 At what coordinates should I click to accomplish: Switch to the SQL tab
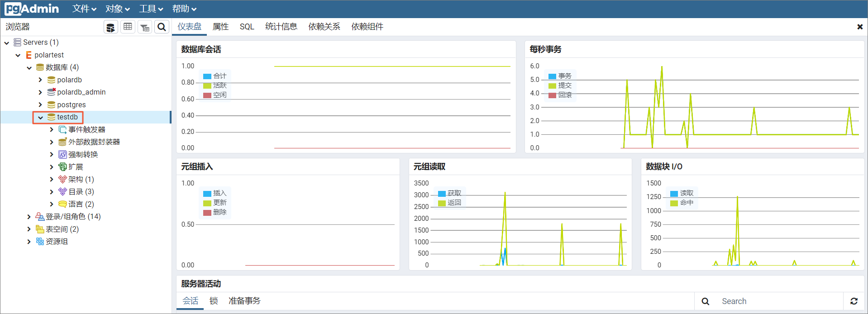point(247,27)
